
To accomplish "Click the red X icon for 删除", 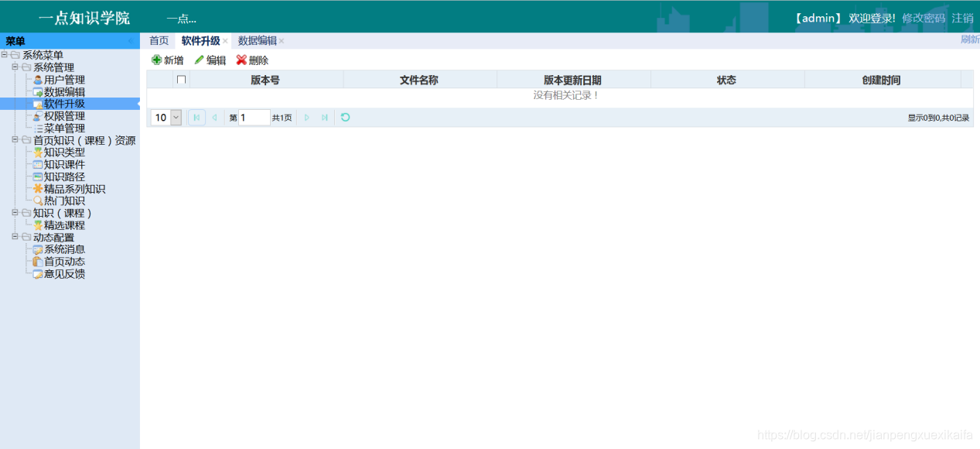I will 241,60.
